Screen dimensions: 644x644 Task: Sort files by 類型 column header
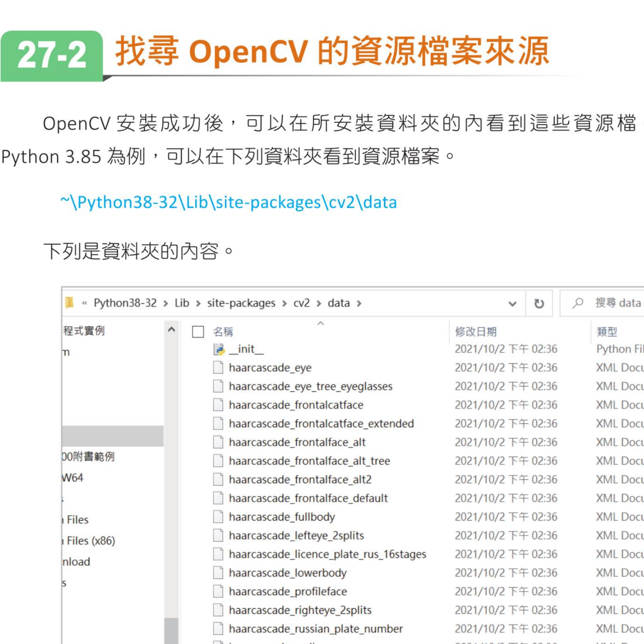607,332
